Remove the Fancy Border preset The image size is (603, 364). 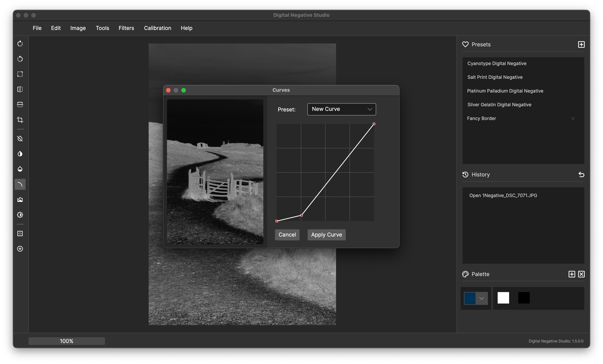[x=573, y=119]
